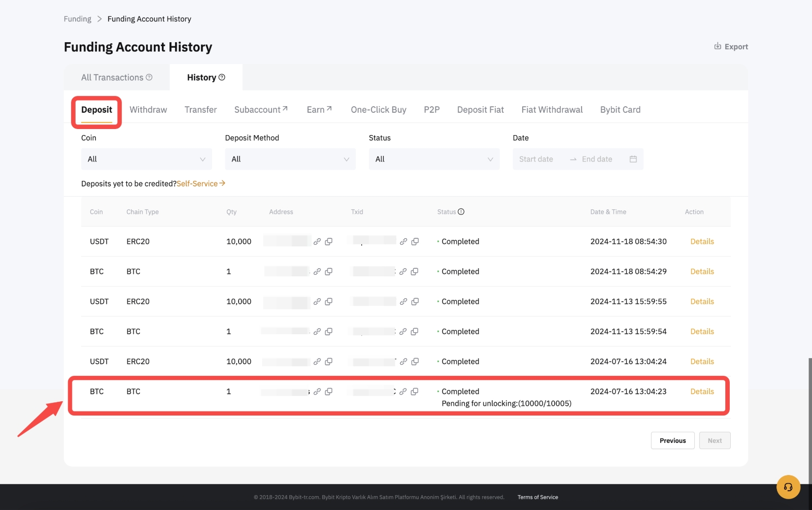Click the Status column info icon
This screenshot has width=812, height=510.
pos(461,212)
